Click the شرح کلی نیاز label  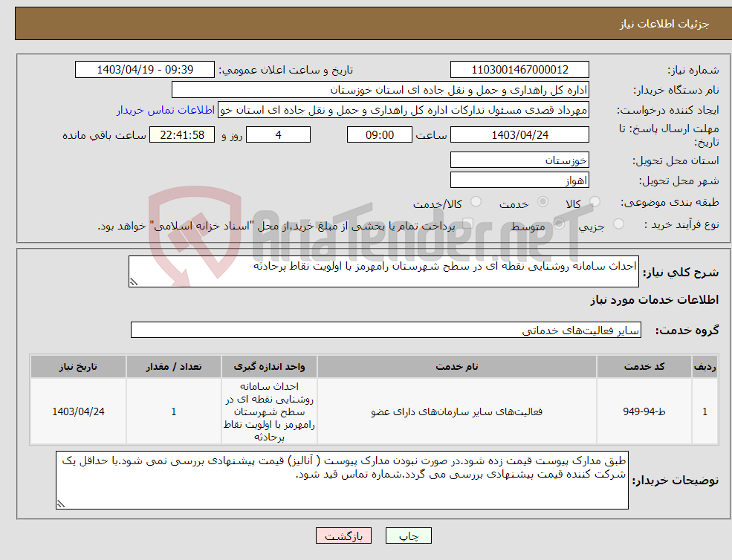click(681, 272)
